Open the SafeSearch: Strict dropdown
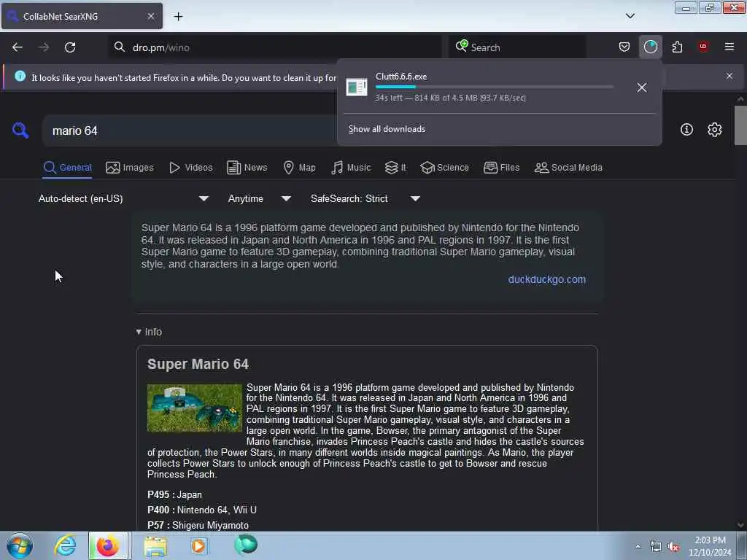 (365, 198)
